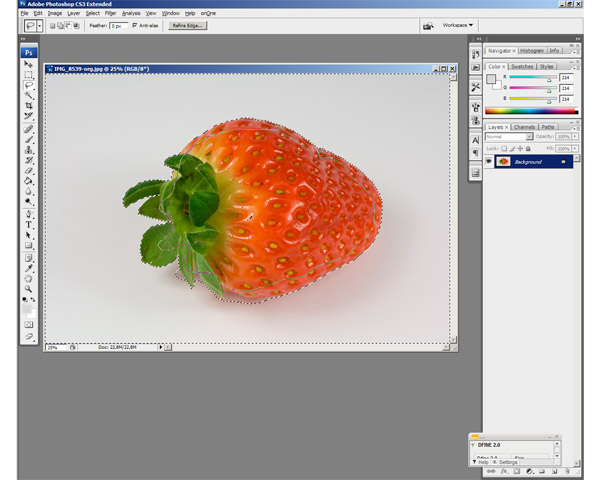Select the Magic Wand tool
Image resolution: width=600 pixels, height=480 pixels.
29,95
